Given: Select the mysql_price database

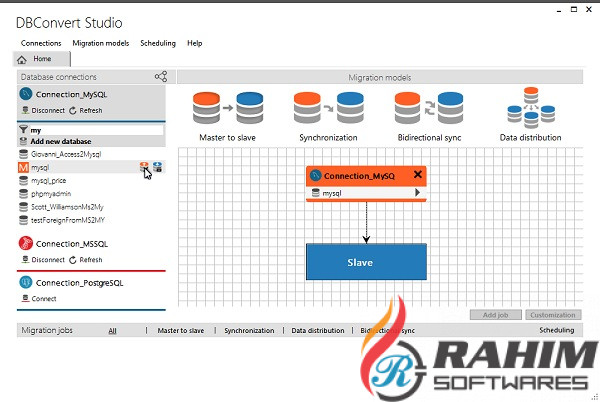Looking at the screenshot, I should point(49,181).
